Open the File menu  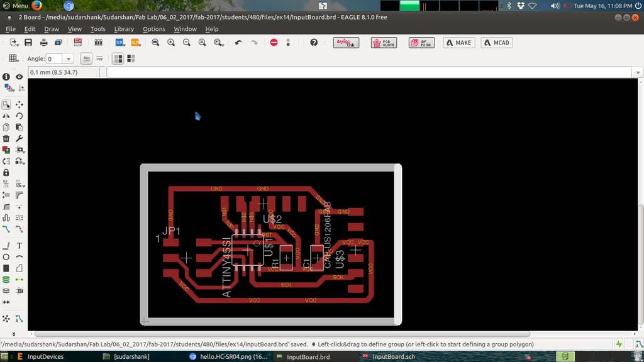[x=10, y=29]
